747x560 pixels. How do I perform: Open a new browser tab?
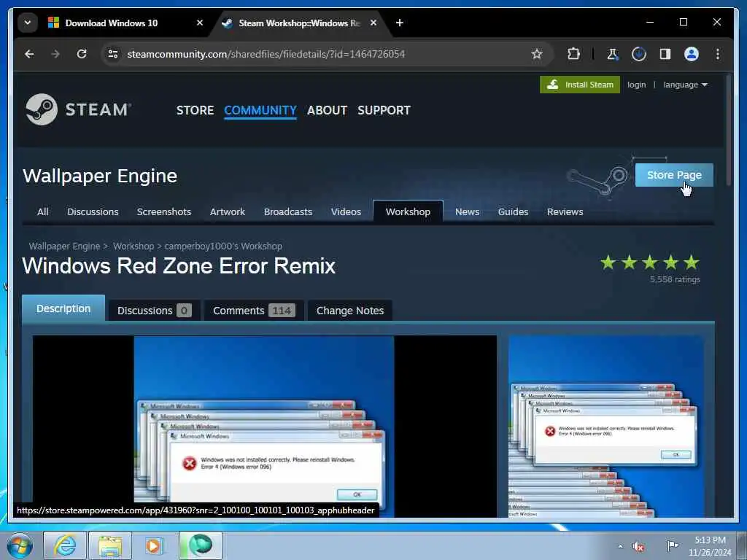(399, 23)
